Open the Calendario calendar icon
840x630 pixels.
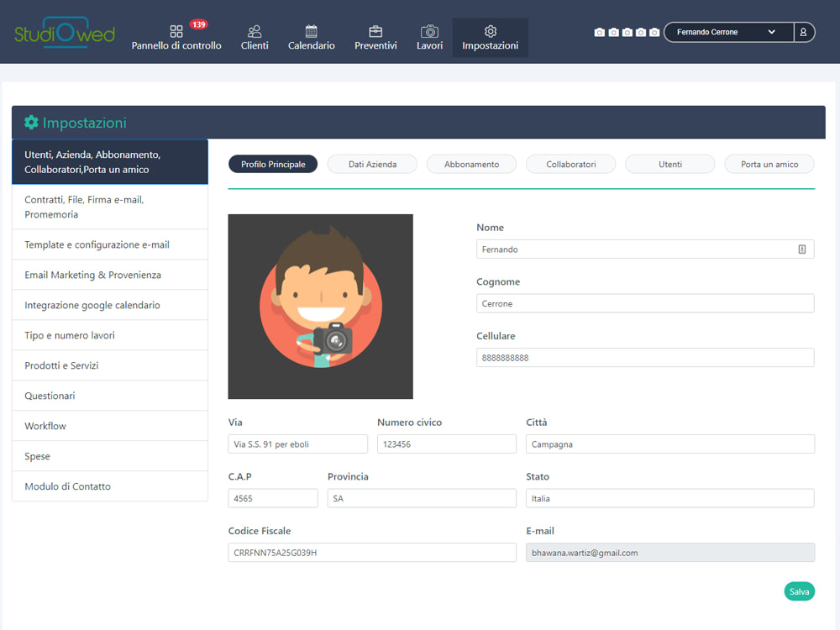[311, 29]
